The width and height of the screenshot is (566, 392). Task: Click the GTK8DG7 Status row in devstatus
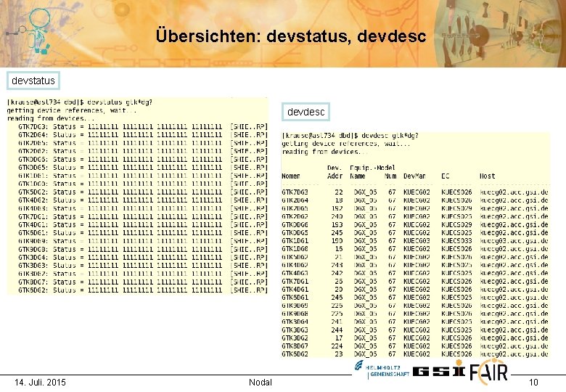click(143, 282)
